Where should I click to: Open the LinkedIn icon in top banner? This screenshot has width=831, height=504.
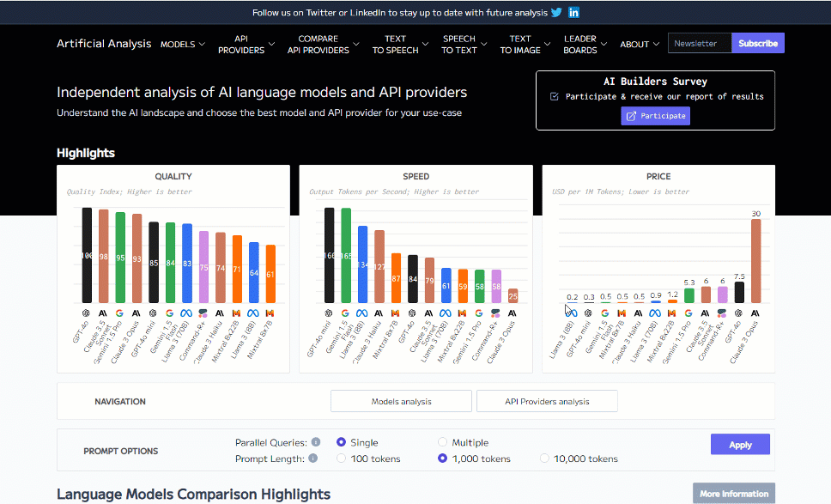[573, 12]
